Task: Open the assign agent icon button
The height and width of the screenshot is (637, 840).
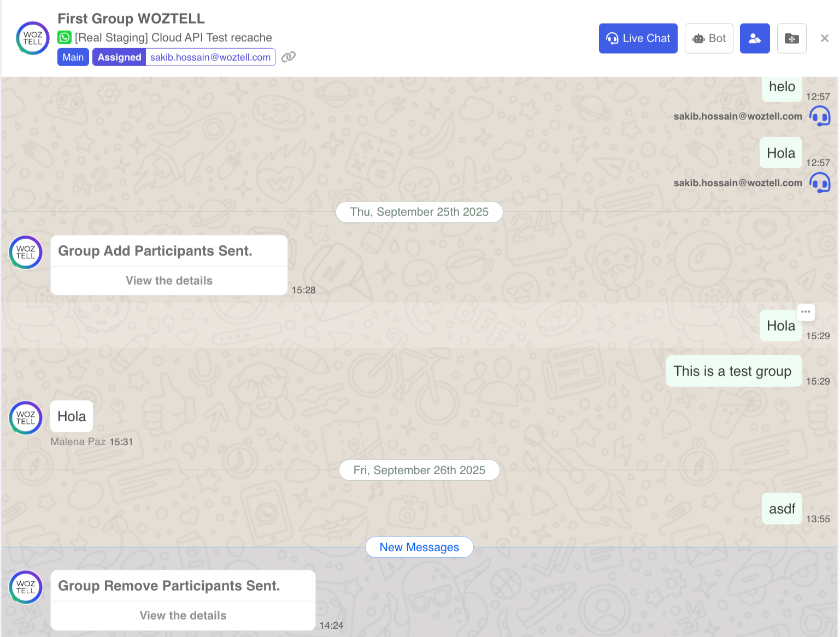Action: [x=754, y=38]
